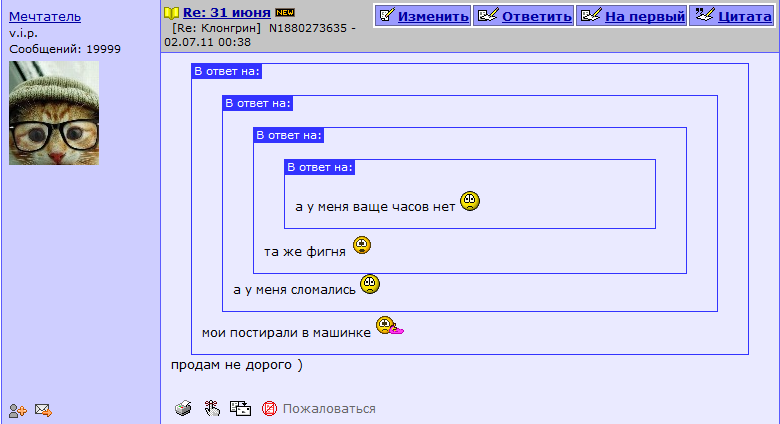This screenshot has width=780, height=424.
Task: Open the Мечтатель user profile link
Action: pyautogui.click(x=45, y=16)
